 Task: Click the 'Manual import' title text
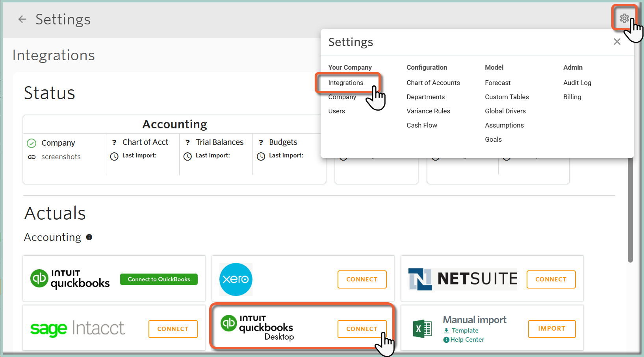[x=475, y=320]
